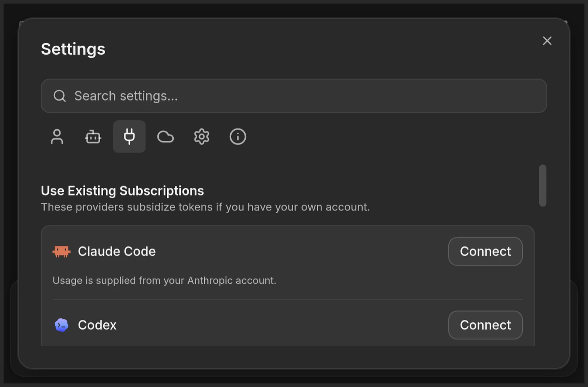
Task: Connect your Codex subscription
Action: pos(485,325)
